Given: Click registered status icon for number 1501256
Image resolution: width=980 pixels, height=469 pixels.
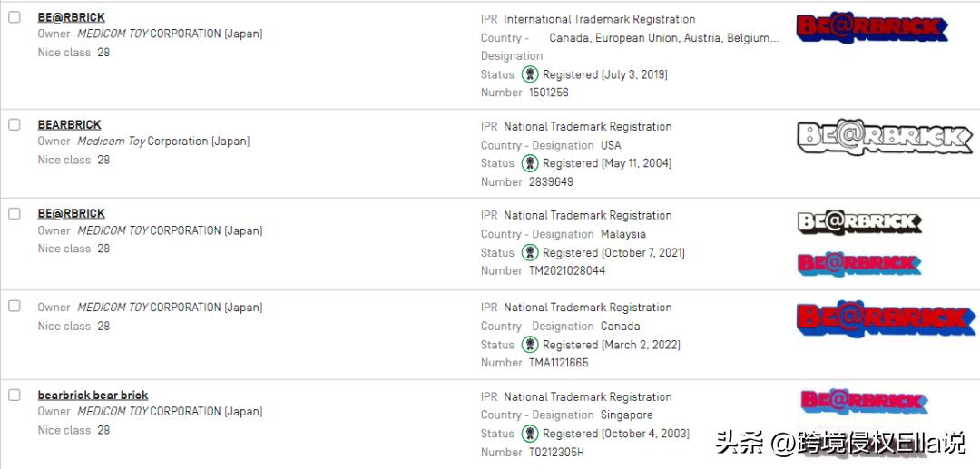Looking at the screenshot, I should pos(530,74).
